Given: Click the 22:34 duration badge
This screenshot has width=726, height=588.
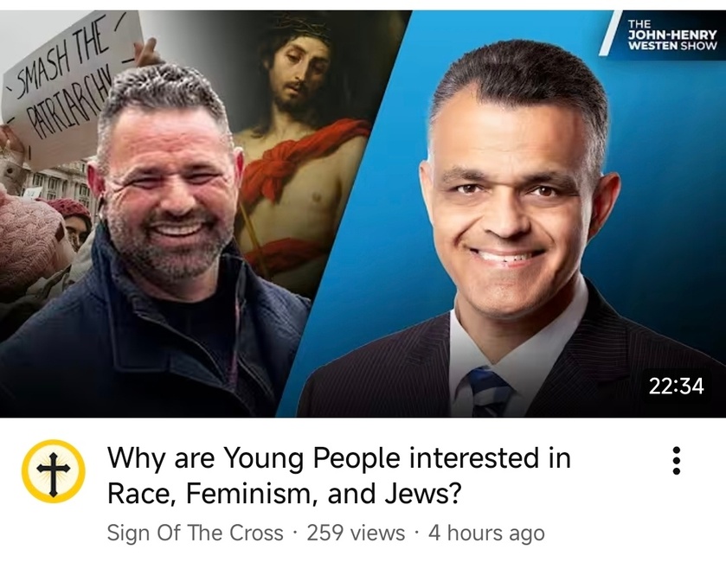Looking at the screenshot, I should click(677, 386).
